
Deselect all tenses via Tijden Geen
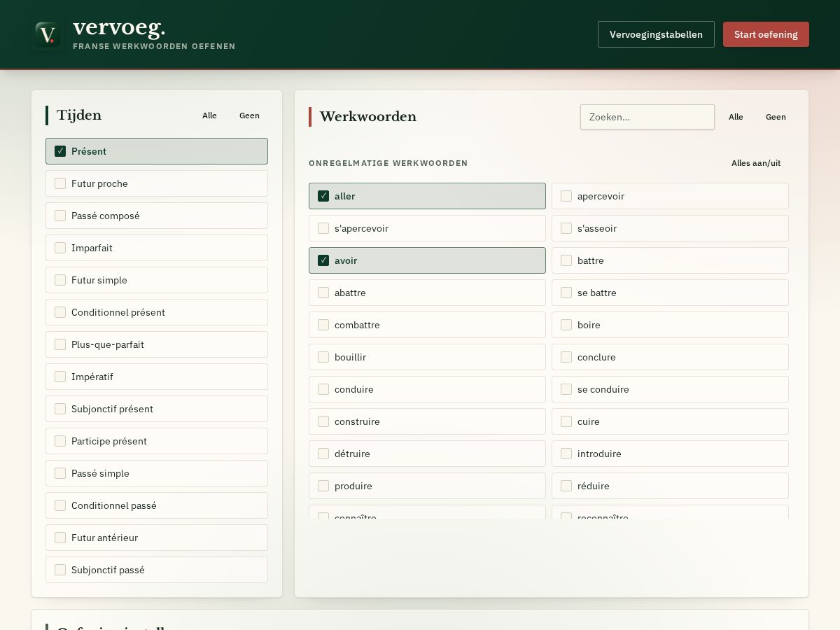[x=249, y=115]
